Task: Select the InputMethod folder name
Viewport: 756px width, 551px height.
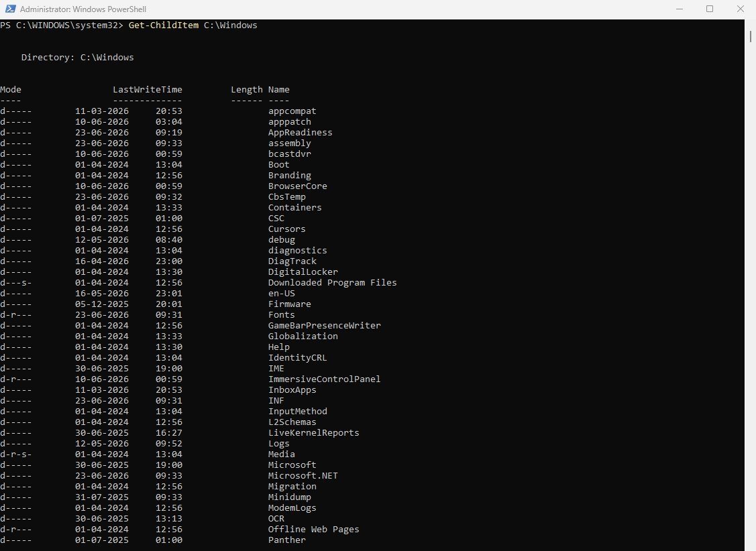Action: [x=297, y=412]
